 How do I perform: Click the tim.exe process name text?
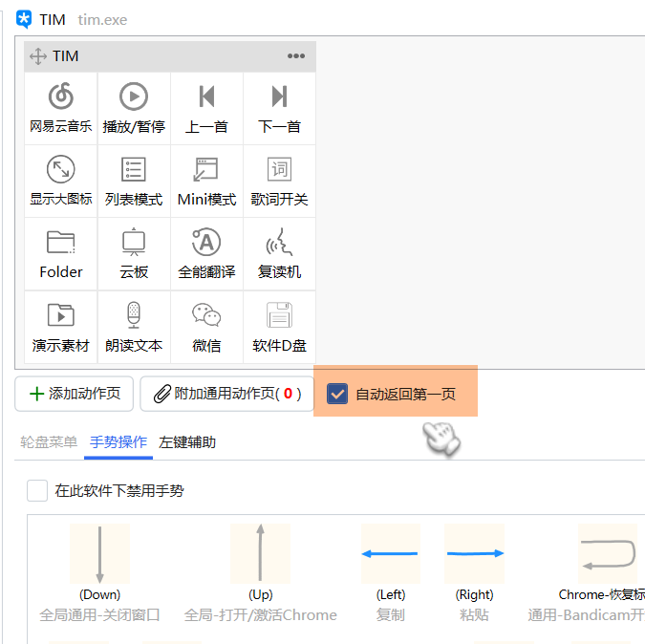pos(102,20)
